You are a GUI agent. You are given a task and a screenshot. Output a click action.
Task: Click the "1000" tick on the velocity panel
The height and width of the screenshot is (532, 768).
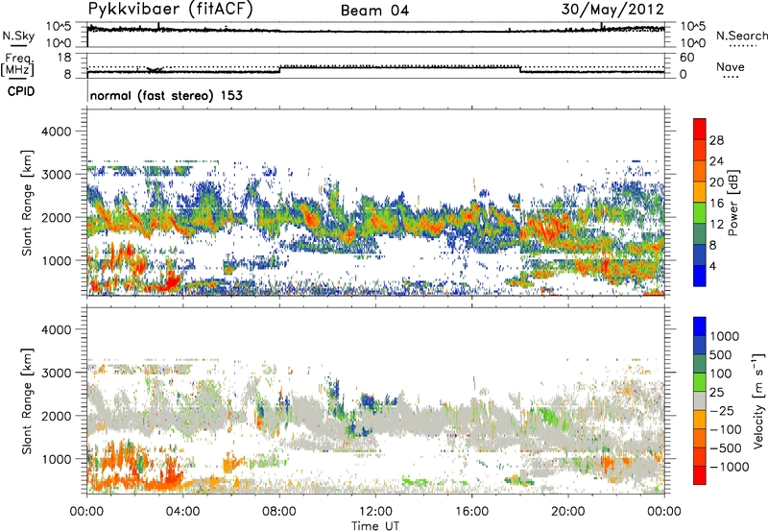click(x=56, y=459)
